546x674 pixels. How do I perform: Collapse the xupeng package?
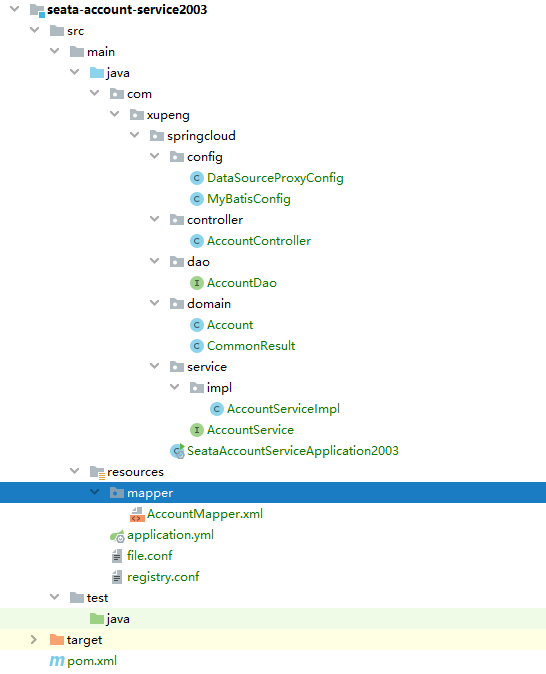pos(115,114)
